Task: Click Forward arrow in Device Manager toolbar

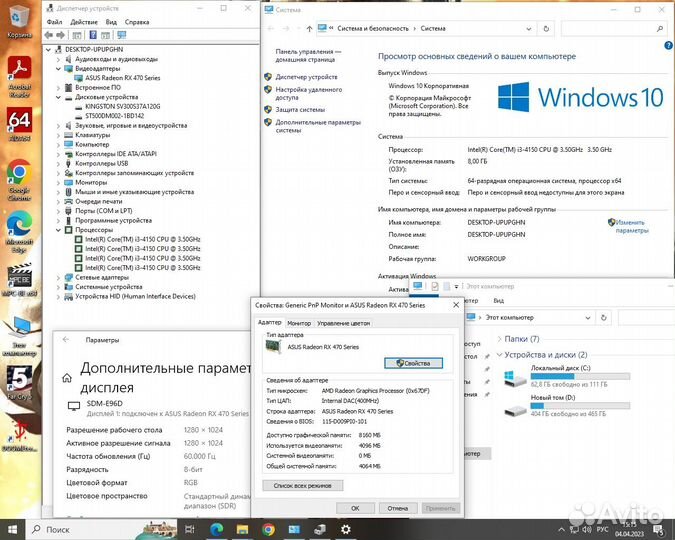Action: coord(61,35)
